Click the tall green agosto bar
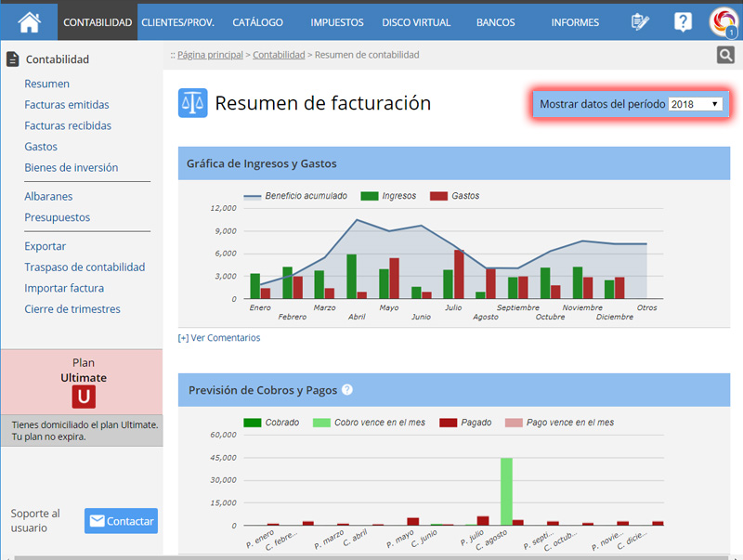The height and width of the screenshot is (560, 743). 506,492
